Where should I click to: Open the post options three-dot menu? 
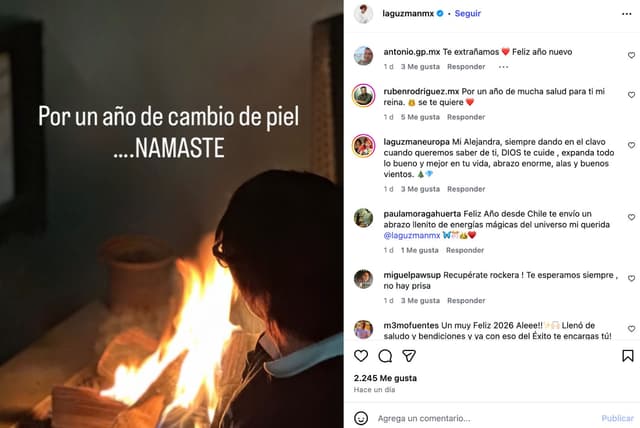[x=627, y=14]
